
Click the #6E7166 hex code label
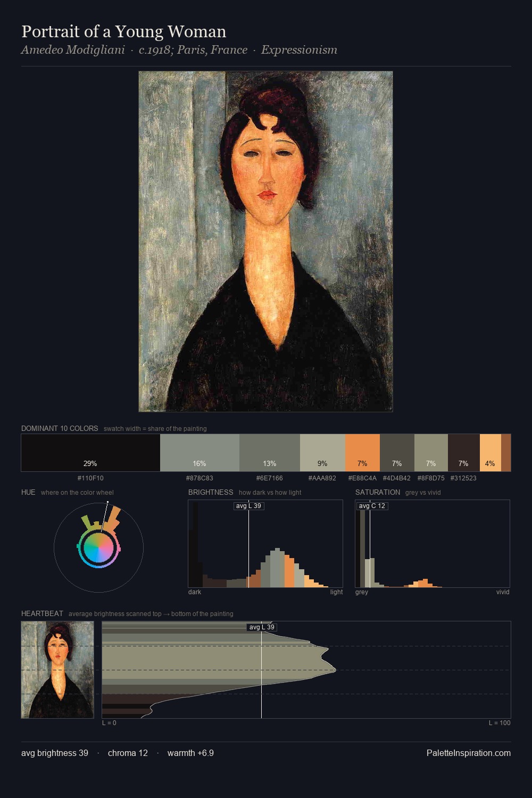coord(270,478)
